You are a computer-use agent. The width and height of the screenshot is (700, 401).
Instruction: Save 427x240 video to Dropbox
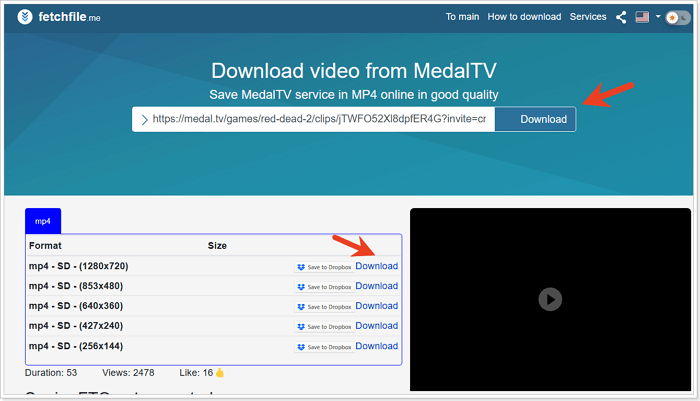pos(325,327)
